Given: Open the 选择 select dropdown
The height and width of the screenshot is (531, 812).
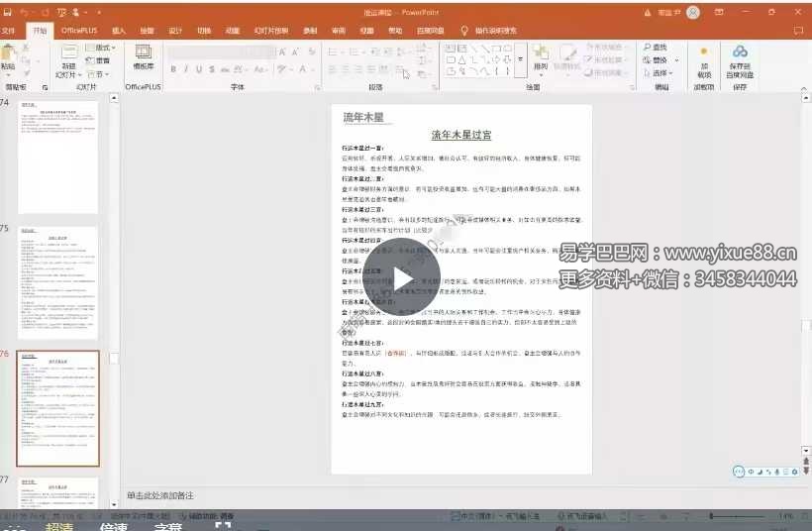Looking at the screenshot, I should coord(659,73).
